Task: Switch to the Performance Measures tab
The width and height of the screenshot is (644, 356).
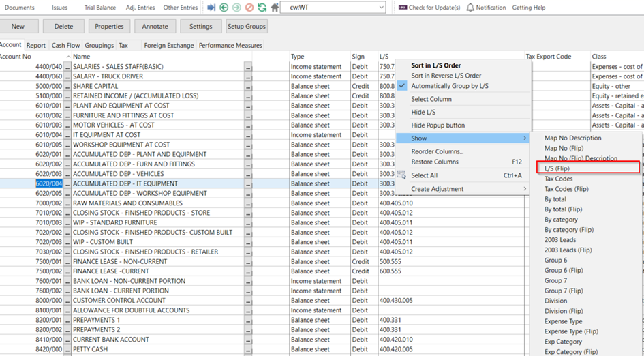Action: click(230, 46)
